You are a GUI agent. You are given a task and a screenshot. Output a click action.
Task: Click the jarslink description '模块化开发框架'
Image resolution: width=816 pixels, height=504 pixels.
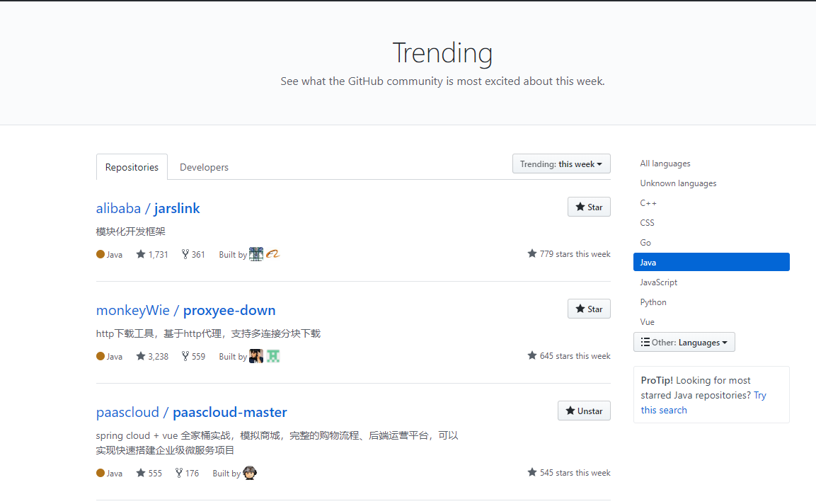[x=131, y=231]
